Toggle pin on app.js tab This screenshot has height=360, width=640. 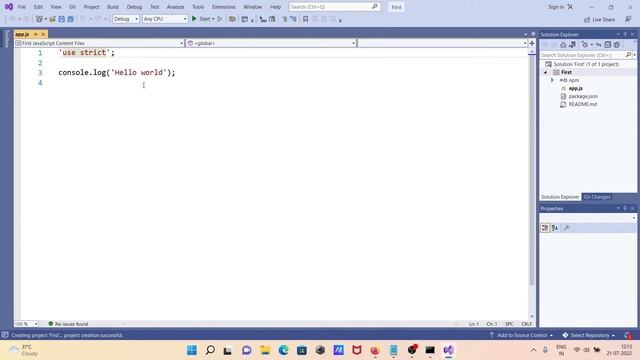pyautogui.click(x=36, y=34)
